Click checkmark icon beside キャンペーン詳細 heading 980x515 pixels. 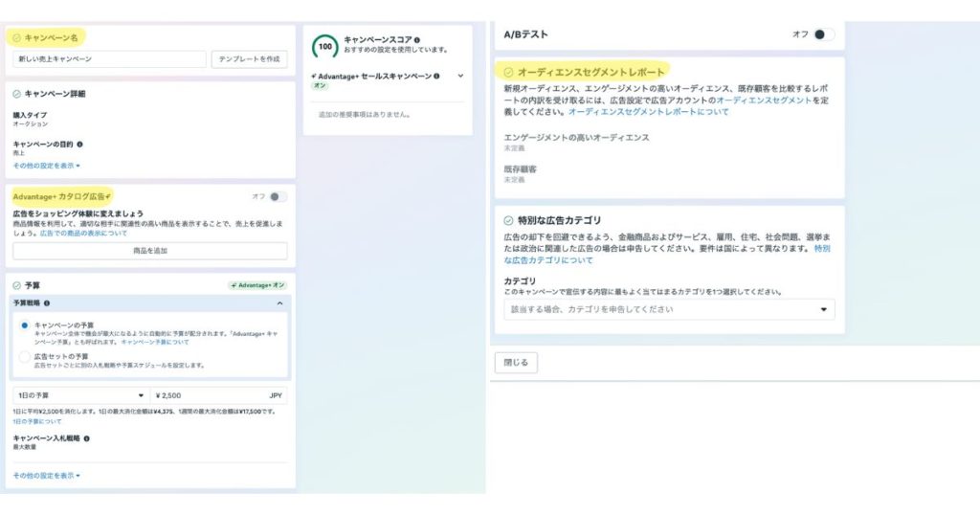click(17, 94)
